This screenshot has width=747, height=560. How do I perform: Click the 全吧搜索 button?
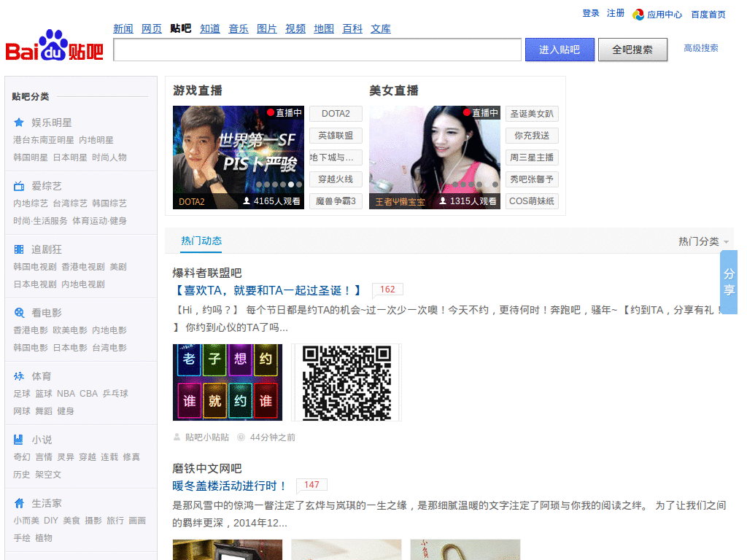coord(632,50)
